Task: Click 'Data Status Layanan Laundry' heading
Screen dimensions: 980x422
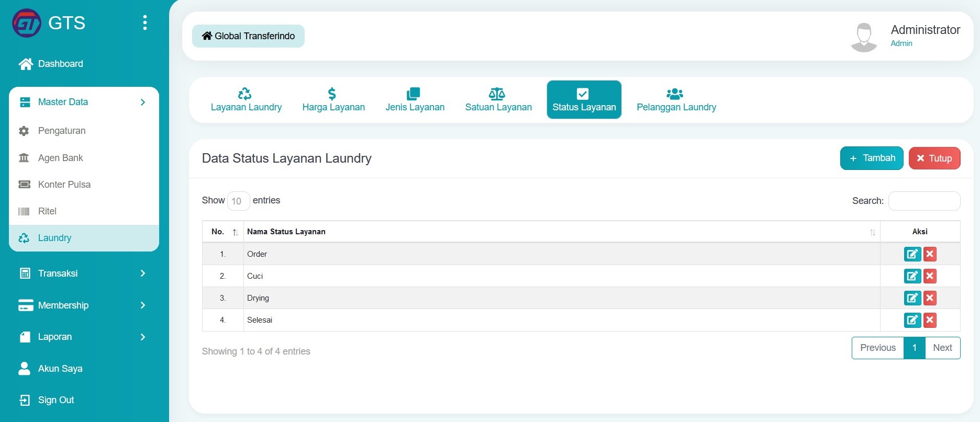Action: tap(287, 158)
